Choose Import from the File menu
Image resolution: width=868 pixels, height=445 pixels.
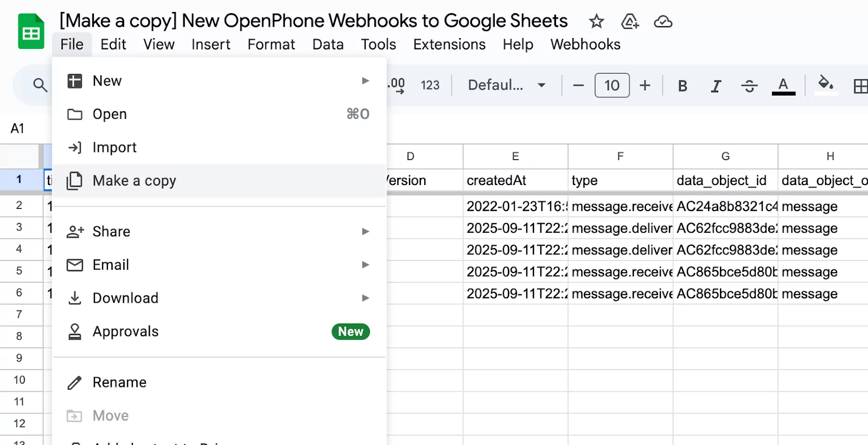(219, 148)
